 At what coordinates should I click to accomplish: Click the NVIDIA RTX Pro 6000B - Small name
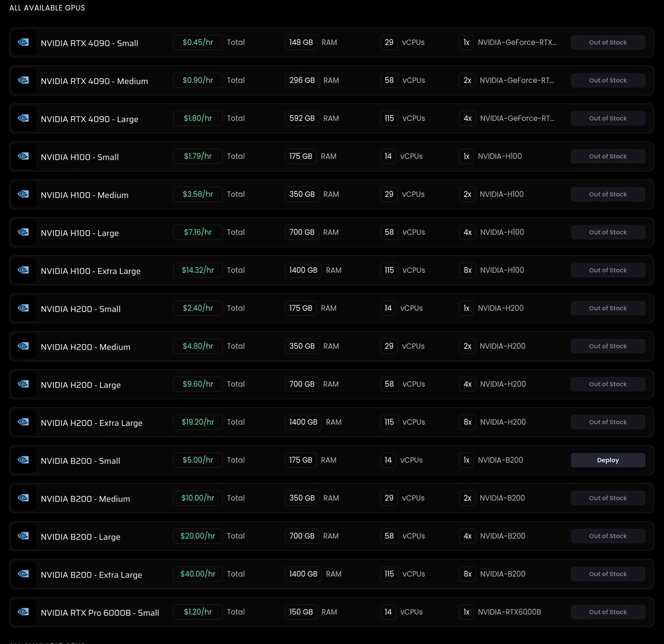coord(100,613)
